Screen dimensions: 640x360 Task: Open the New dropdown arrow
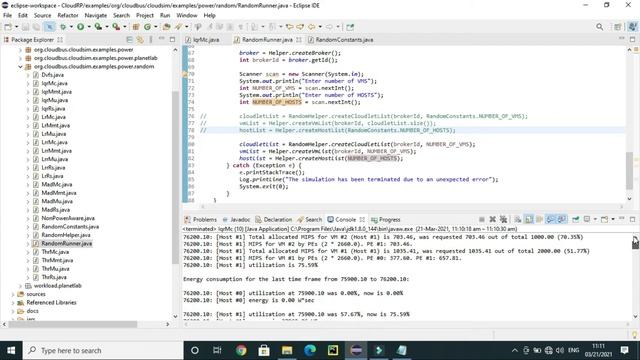(16, 27)
